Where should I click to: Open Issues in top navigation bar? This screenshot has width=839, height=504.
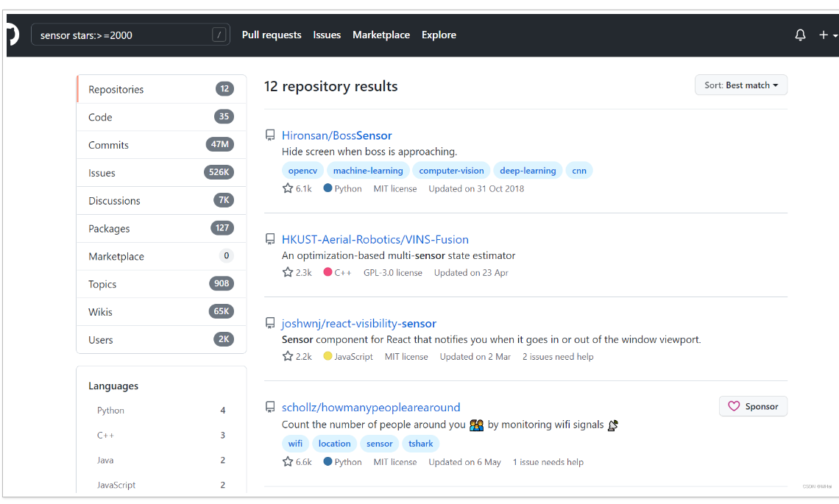[327, 35]
